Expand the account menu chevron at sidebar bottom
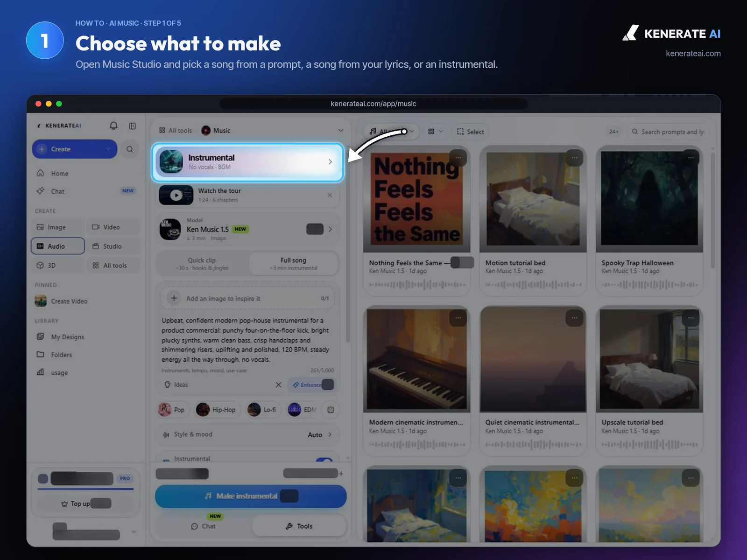 tap(134, 532)
